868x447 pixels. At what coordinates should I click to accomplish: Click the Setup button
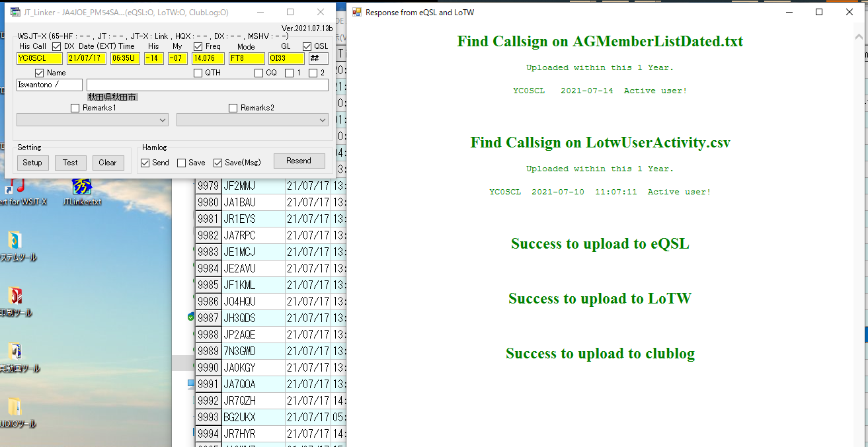[32, 163]
